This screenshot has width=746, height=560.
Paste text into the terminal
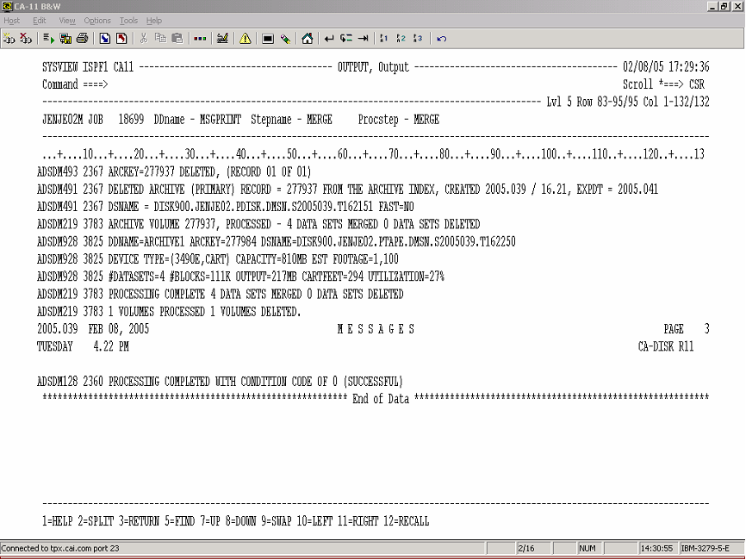click(177, 38)
